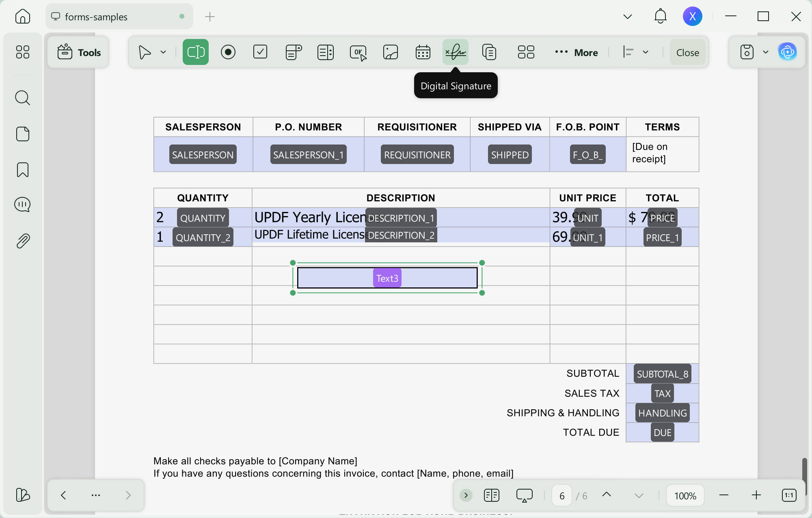Zoom in with the plus button
The width and height of the screenshot is (812, 518).
pos(756,495)
